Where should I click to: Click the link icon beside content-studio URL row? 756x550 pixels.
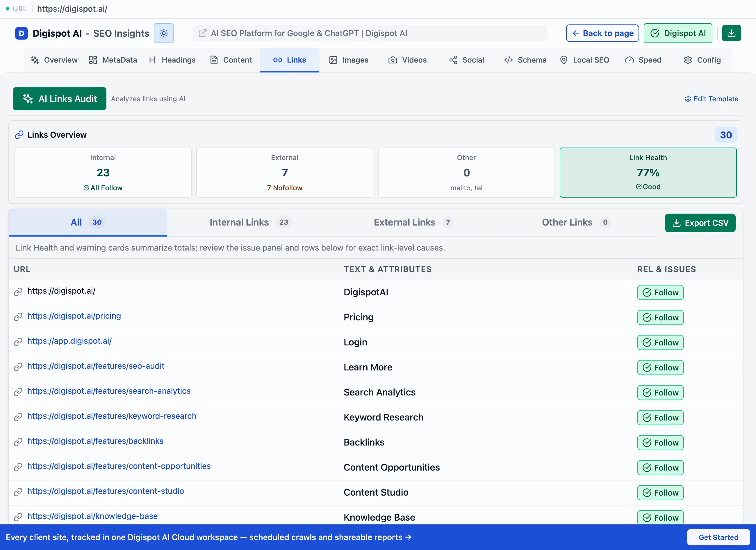tap(18, 492)
